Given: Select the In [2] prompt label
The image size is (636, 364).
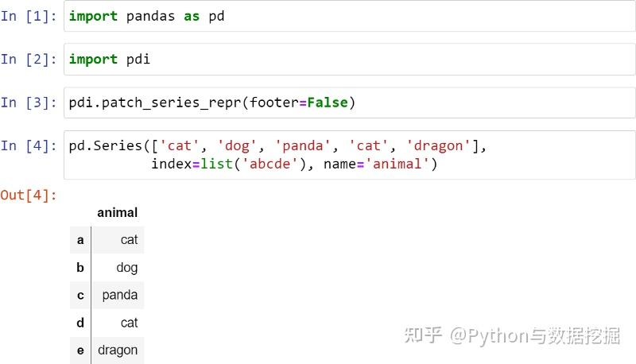Looking at the screenshot, I should (x=29, y=59).
